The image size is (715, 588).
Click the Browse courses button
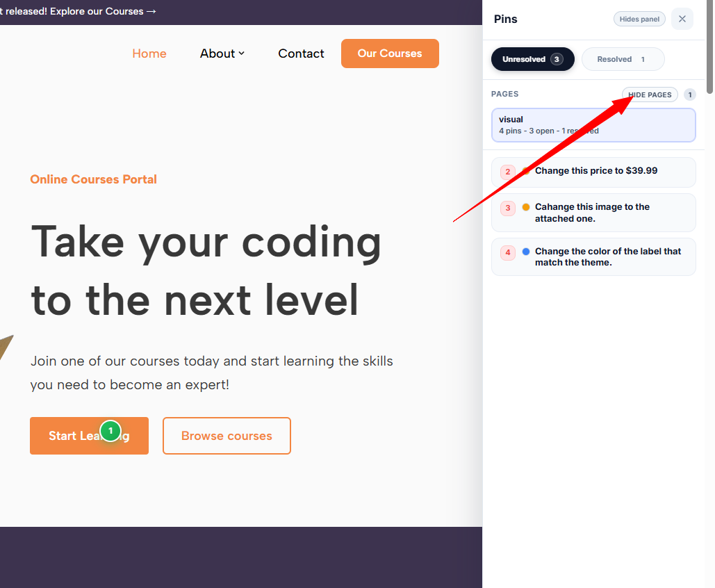pos(227,436)
